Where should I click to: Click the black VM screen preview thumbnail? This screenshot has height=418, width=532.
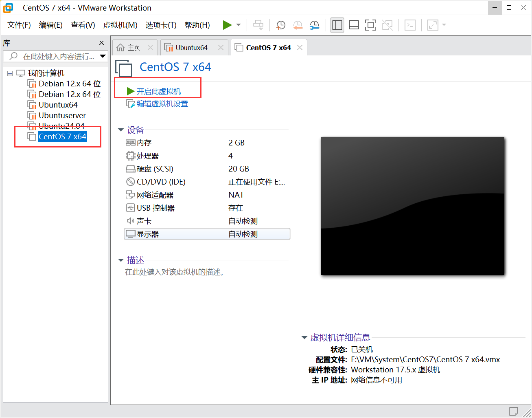[412, 206]
